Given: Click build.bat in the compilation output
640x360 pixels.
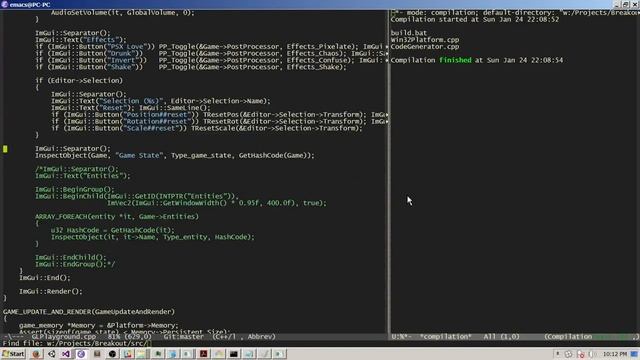Looking at the screenshot, I should 409,33.
